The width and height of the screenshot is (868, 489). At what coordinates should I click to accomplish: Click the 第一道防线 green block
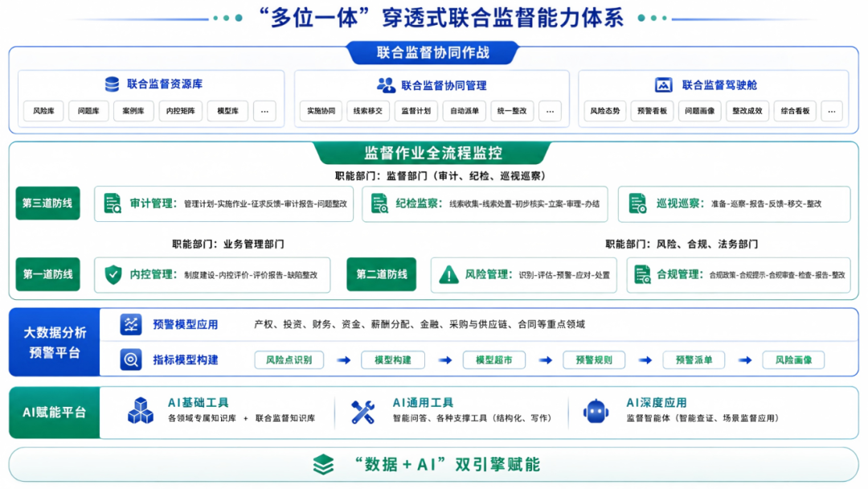pyautogui.click(x=47, y=274)
